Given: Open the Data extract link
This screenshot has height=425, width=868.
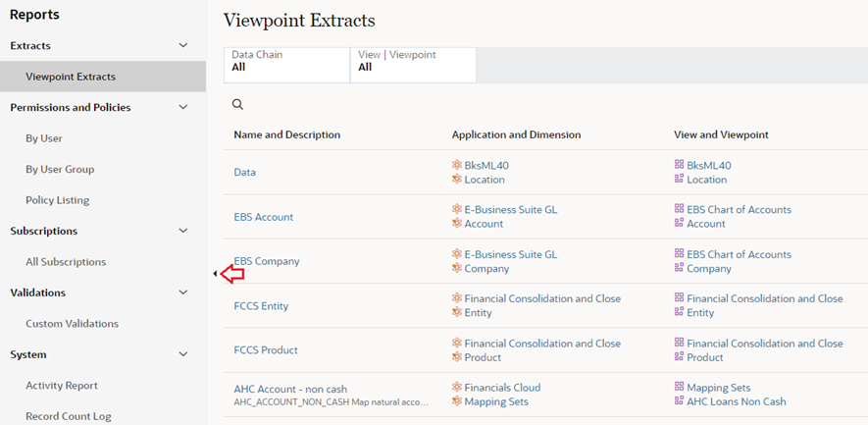Looking at the screenshot, I should [x=244, y=173].
